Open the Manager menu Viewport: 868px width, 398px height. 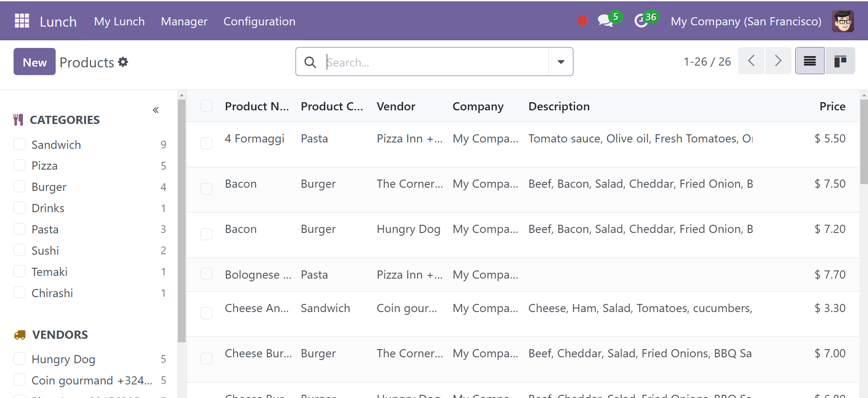coord(184,21)
